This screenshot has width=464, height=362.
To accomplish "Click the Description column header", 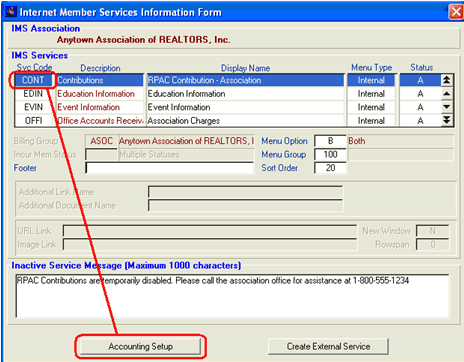I will 100,68.
